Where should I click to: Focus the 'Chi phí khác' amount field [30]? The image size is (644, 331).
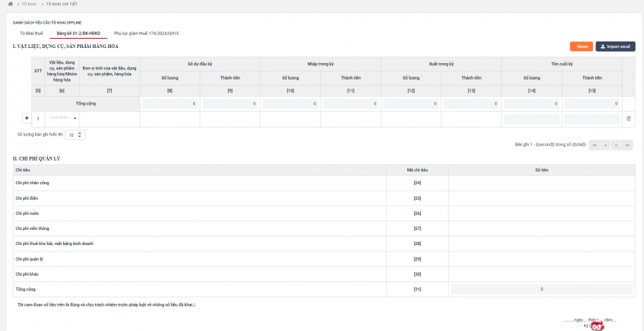(x=542, y=274)
